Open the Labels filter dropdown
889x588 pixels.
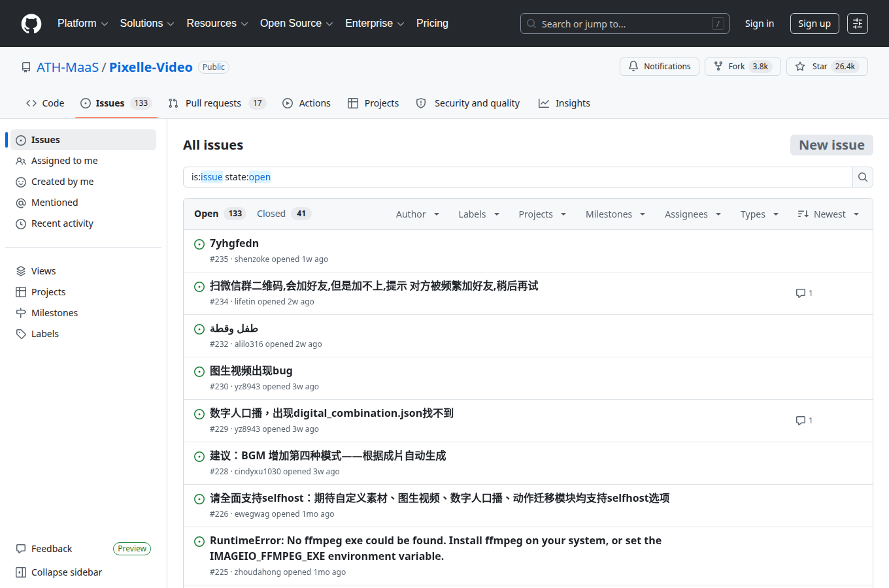point(479,214)
